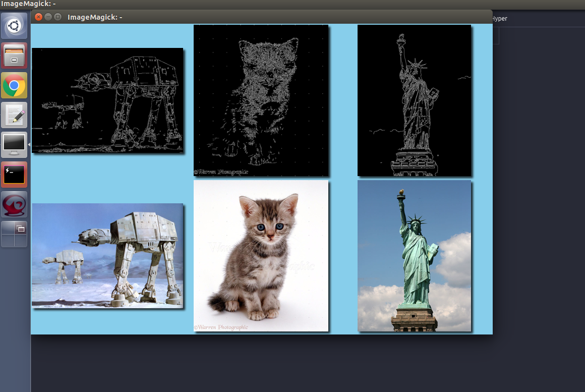The width and height of the screenshot is (585, 392).
Task: Click the Hyper title behind the window
Action: [499, 19]
